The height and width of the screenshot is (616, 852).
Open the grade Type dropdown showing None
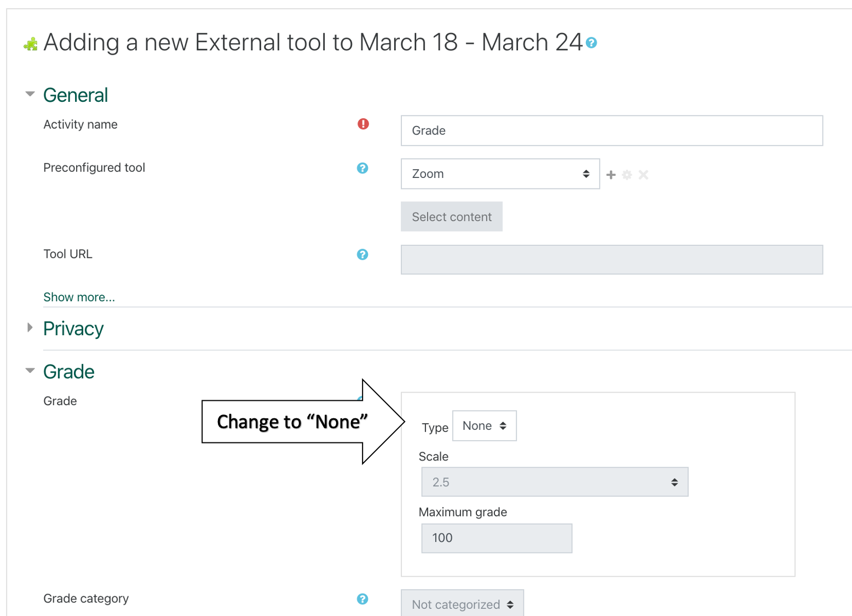[x=484, y=425]
